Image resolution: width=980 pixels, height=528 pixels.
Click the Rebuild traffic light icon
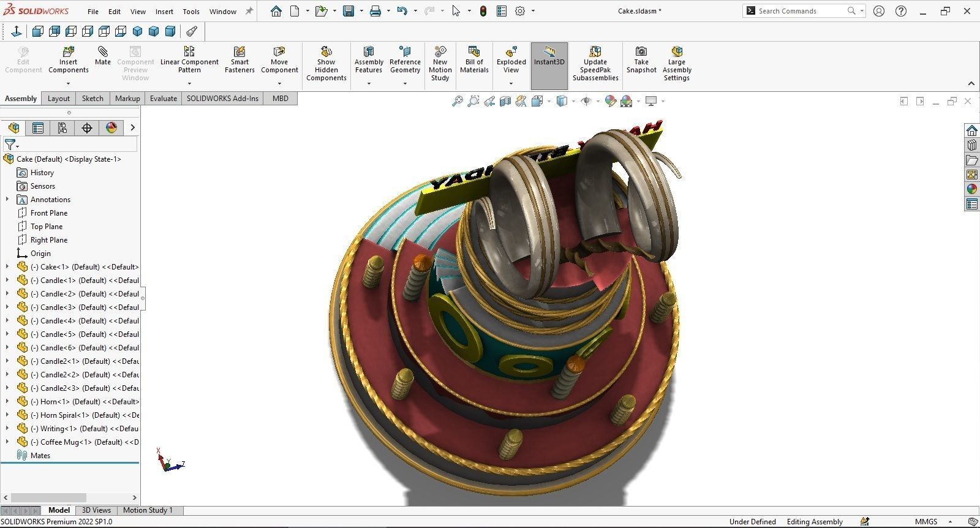[x=483, y=11]
